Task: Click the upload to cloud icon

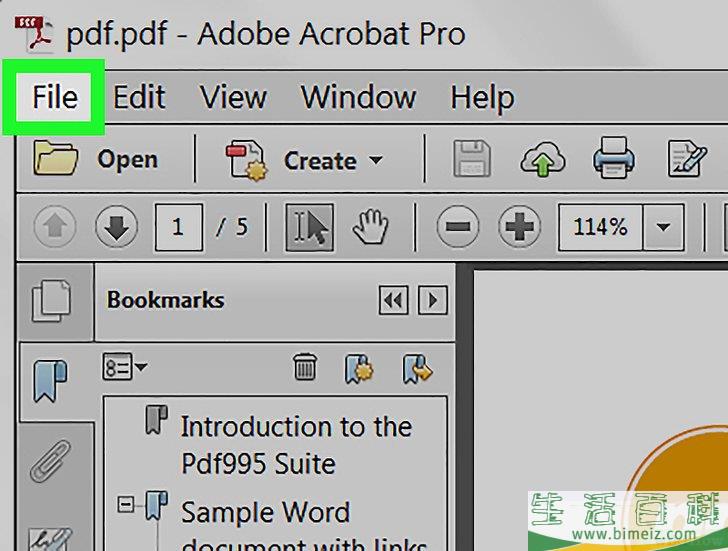Action: pyautogui.click(x=542, y=159)
